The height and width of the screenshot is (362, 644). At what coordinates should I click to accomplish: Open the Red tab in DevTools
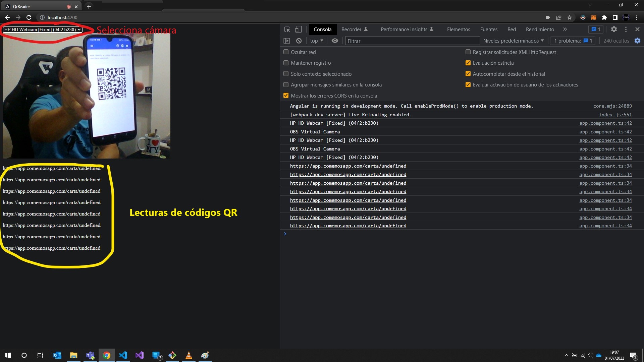[512, 29]
